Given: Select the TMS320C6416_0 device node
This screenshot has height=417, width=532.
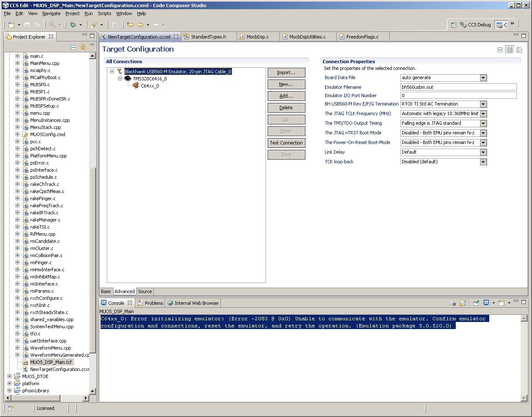Looking at the screenshot, I should (x=150, y=79).
